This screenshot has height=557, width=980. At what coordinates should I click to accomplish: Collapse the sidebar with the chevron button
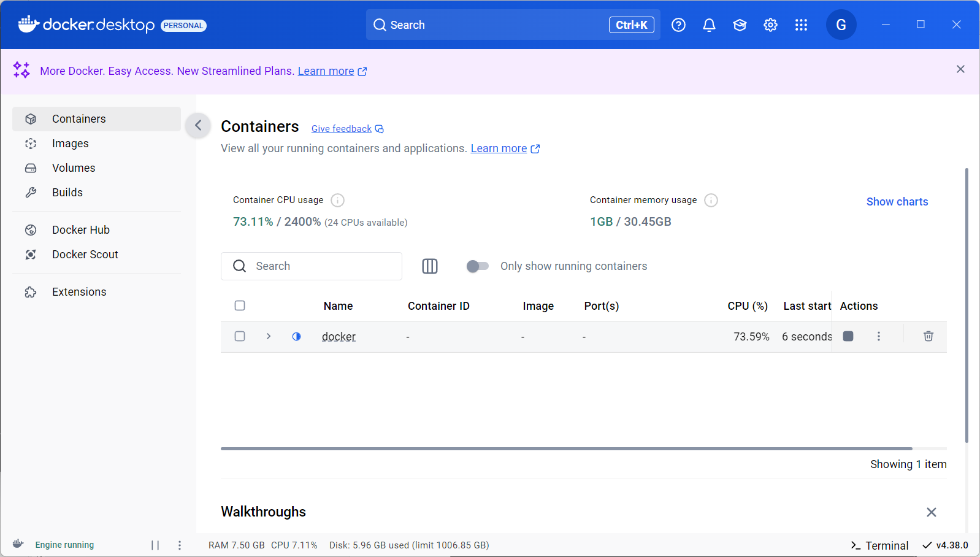(x=198, y=126)
